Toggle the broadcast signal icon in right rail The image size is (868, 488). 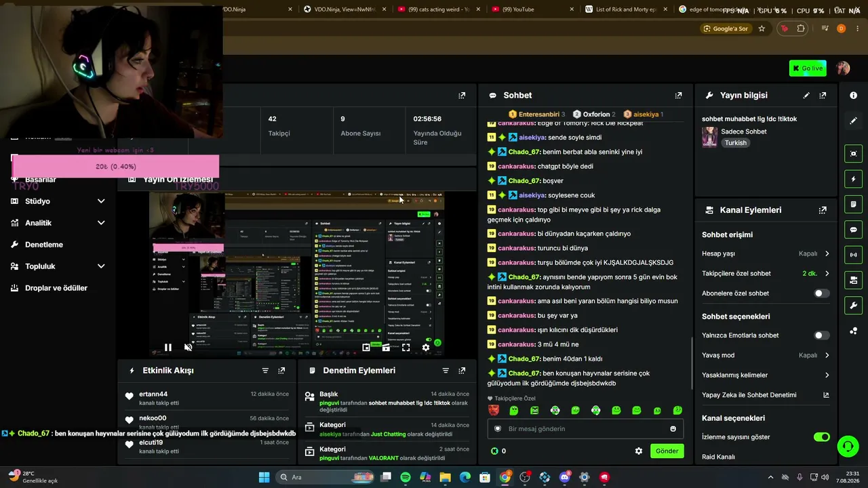click(853, 255)
